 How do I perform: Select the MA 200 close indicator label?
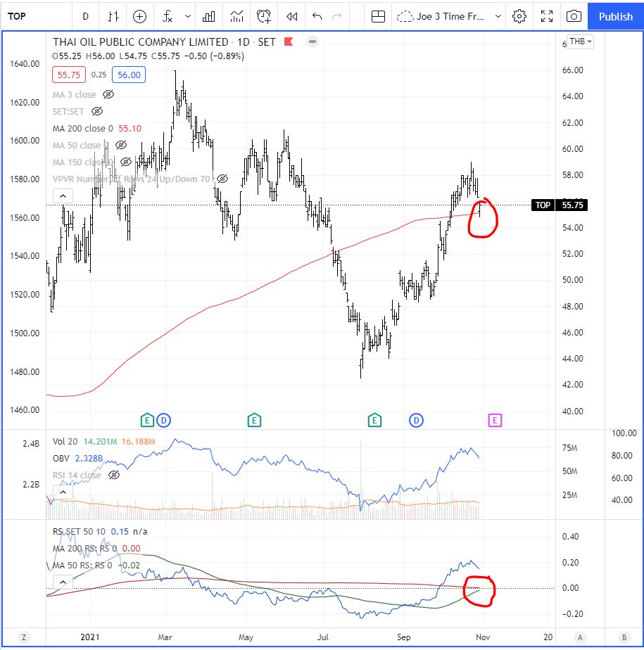click(x=82, y=129)
